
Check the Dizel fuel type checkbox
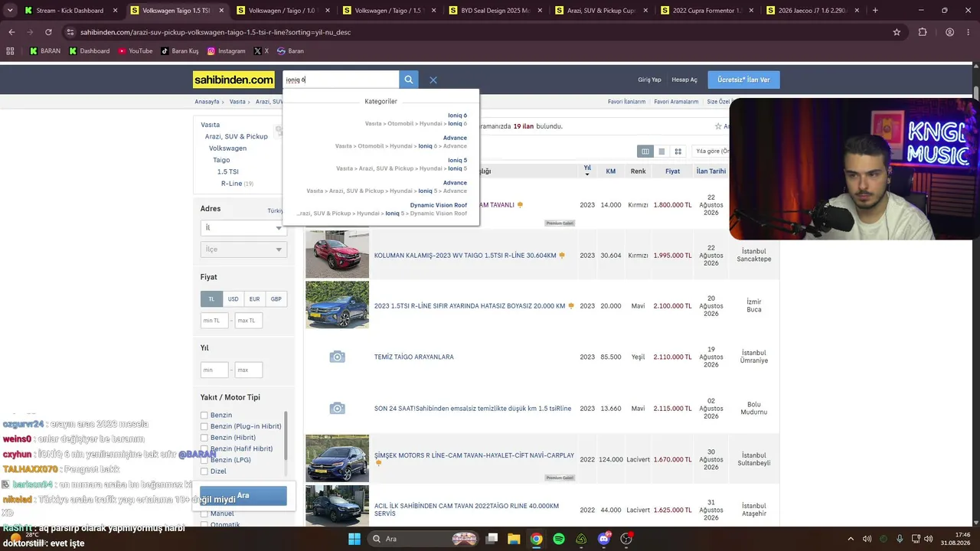pos(204,471)
